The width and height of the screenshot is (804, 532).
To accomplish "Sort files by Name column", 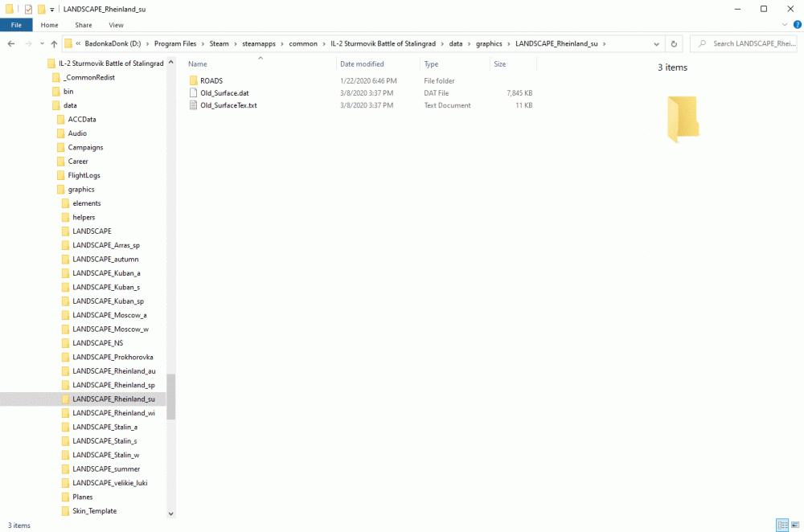I will 198,64.
